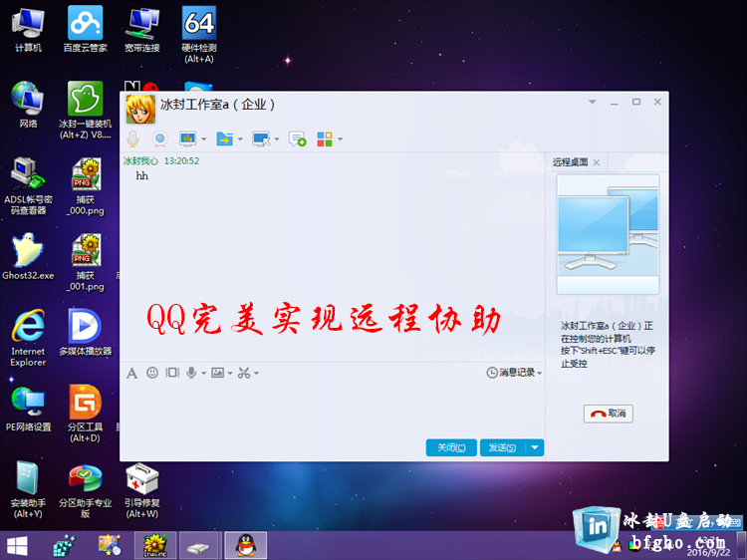Click the Windows Start button
Screen dimensions: 747x560
(x=17, y=546)
